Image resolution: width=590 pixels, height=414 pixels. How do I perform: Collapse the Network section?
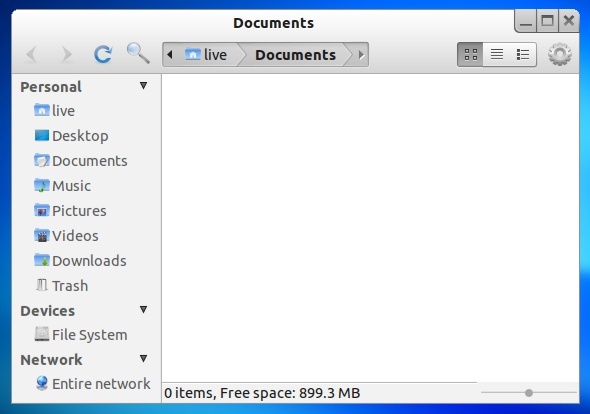click(143, 359)
